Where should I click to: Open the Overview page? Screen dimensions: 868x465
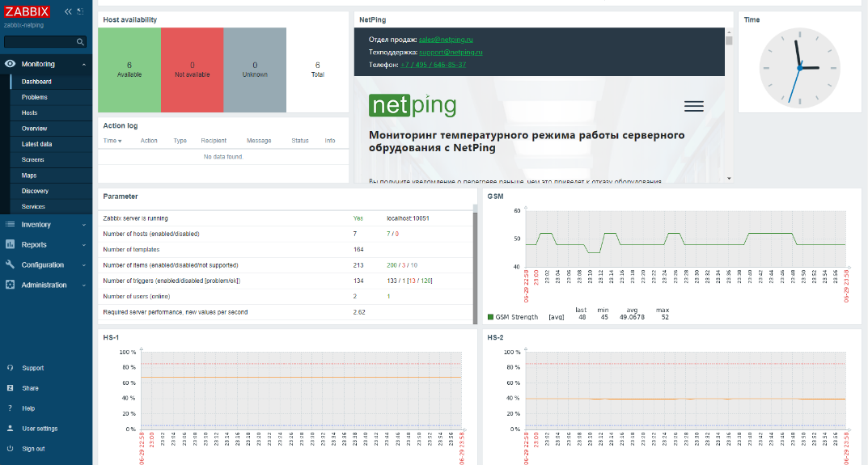coord(34,129)
